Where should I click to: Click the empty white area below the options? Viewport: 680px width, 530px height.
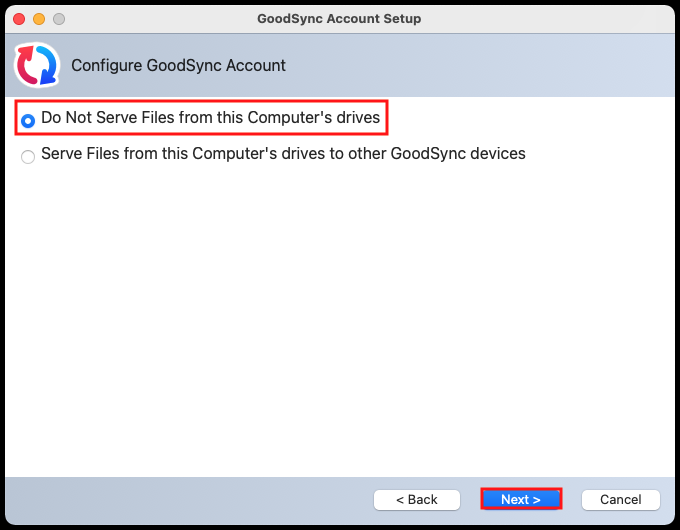coord(340,320)
